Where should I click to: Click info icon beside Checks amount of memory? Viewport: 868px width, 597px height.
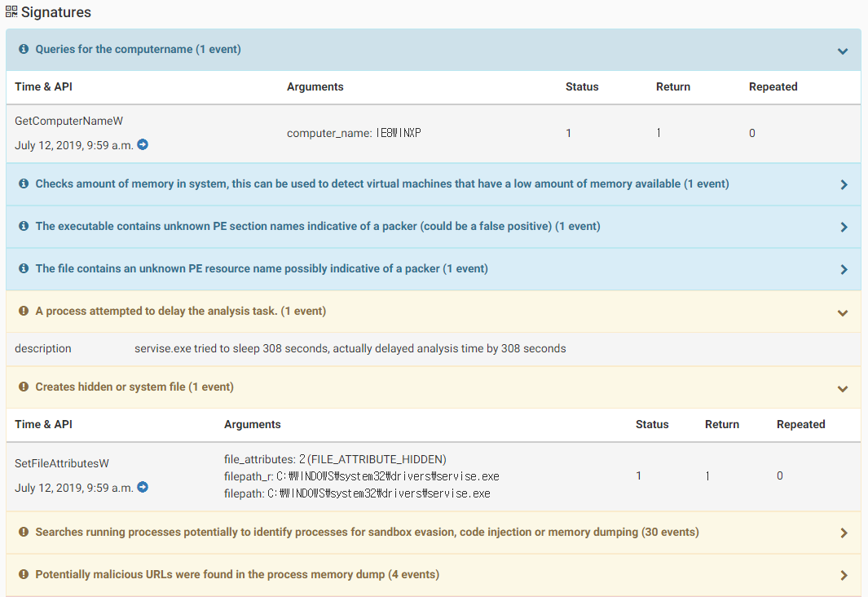tap(24, 184)
